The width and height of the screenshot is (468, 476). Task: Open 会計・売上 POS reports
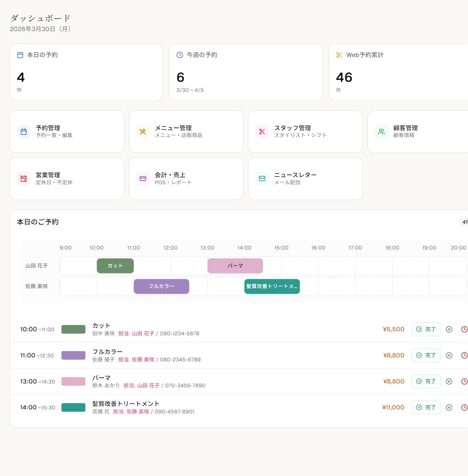point(186,178)
